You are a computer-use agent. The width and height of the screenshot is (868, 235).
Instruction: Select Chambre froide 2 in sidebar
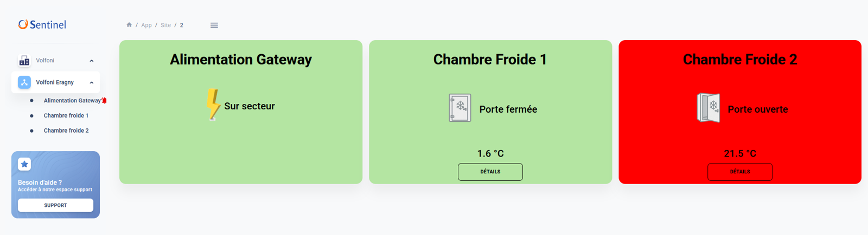tap(66, 130)
